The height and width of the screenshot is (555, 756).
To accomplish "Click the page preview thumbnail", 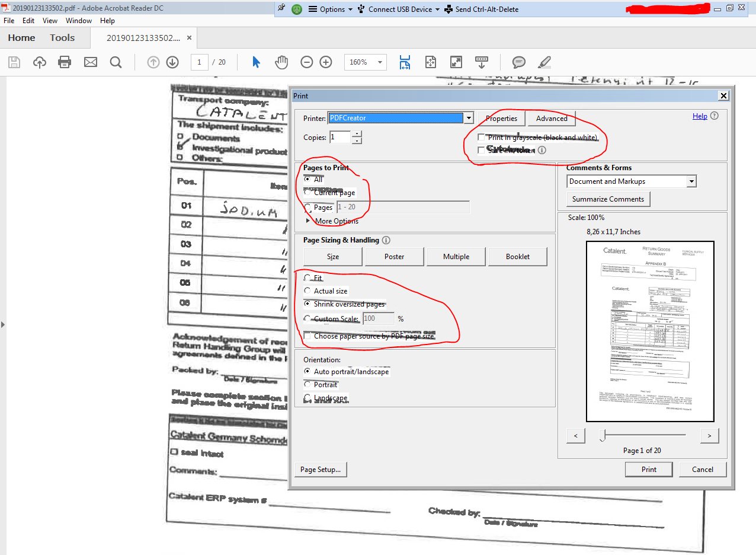I will (x=650, y=331).
